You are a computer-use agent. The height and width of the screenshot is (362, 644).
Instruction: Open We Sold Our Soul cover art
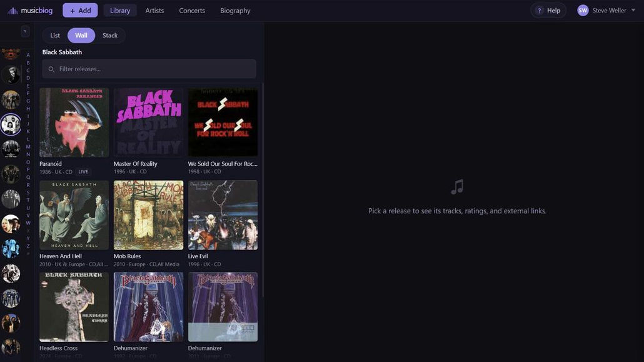pos(223,122)
